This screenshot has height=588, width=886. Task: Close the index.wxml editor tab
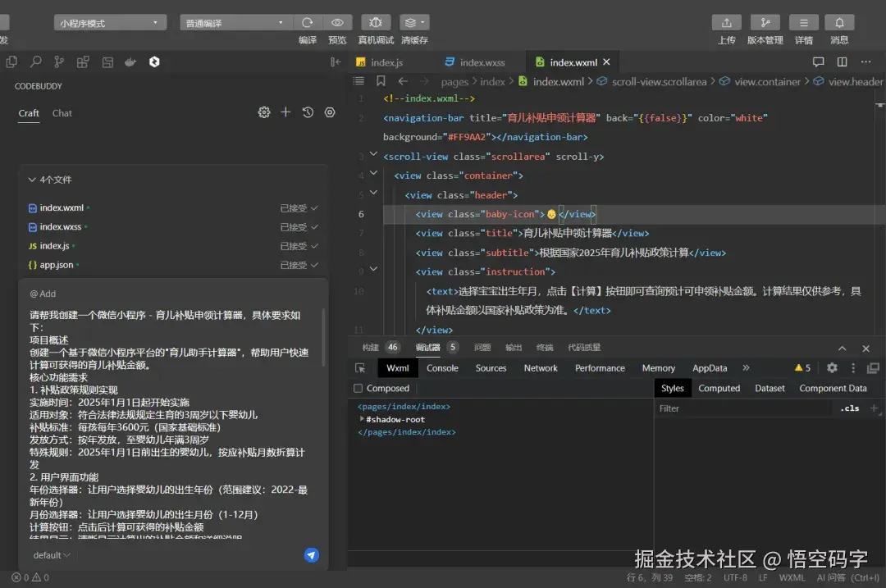click(x=606, y=62)
